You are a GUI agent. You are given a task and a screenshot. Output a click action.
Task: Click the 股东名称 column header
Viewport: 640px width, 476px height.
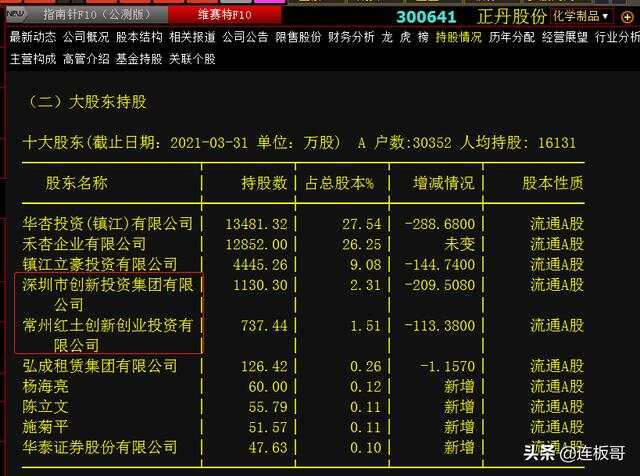click(x=76, y=183)
